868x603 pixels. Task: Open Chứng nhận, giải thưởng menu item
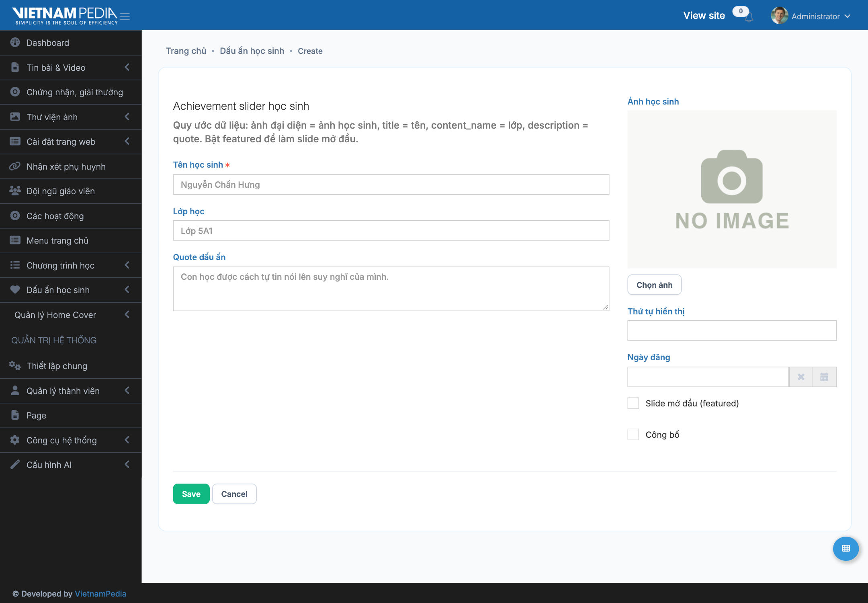click(x=71, y=92)
